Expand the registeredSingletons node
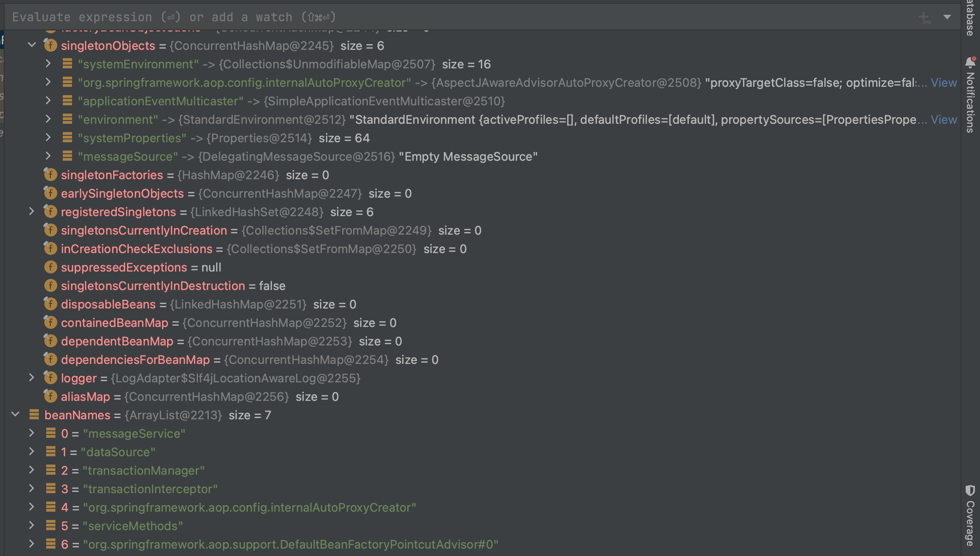Viewport: 980px width, 556px height. [32, 212]
